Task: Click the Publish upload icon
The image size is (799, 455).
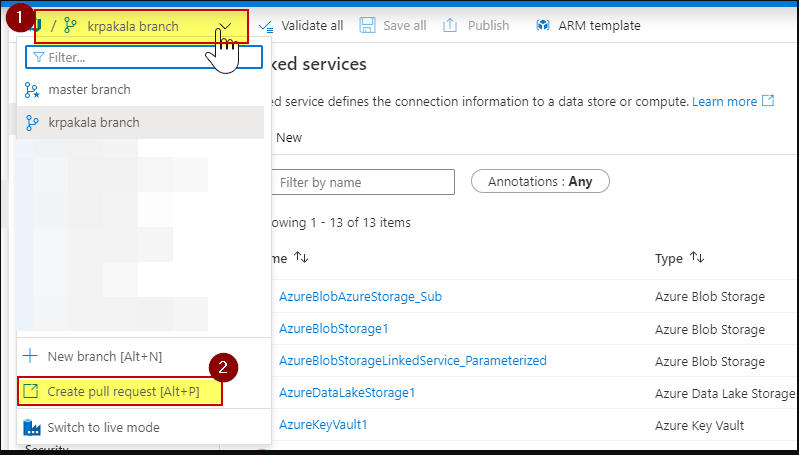Action: (449, 25)
